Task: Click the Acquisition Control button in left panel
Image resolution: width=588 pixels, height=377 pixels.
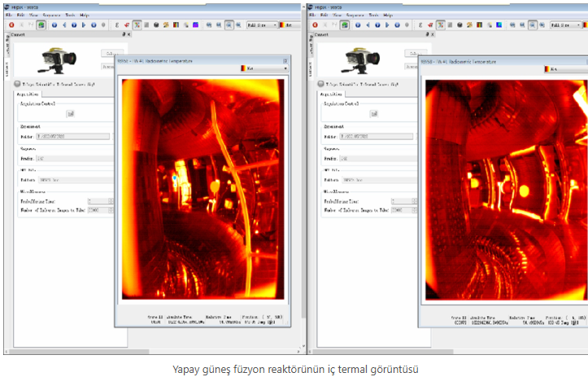Action: tap(70, 114)
